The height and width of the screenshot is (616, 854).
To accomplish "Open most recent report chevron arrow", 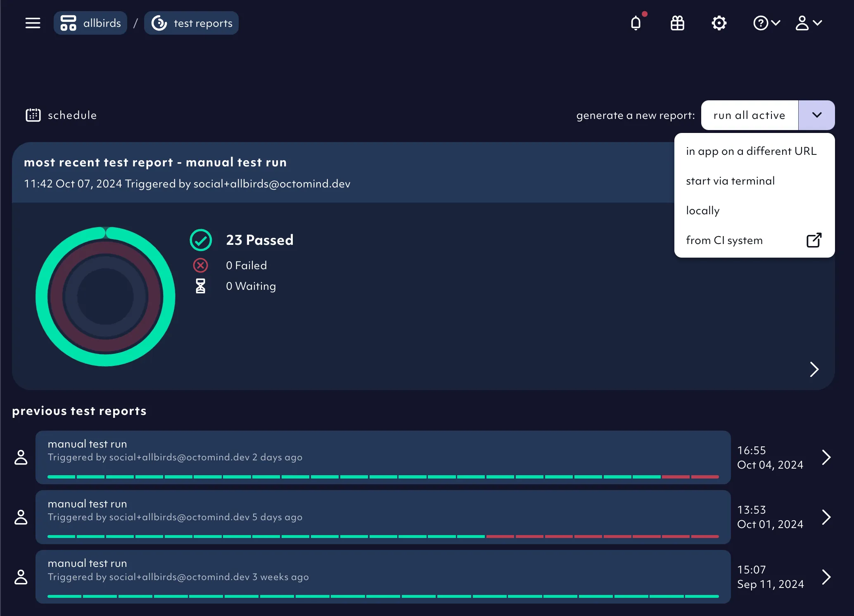I will [x=814, y=369].
